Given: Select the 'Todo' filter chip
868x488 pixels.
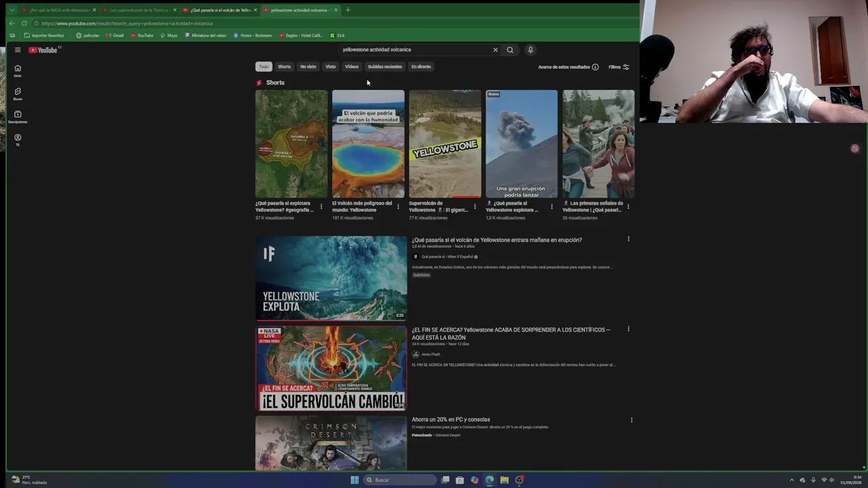Looking at the screenshot, I should point(264,66).
